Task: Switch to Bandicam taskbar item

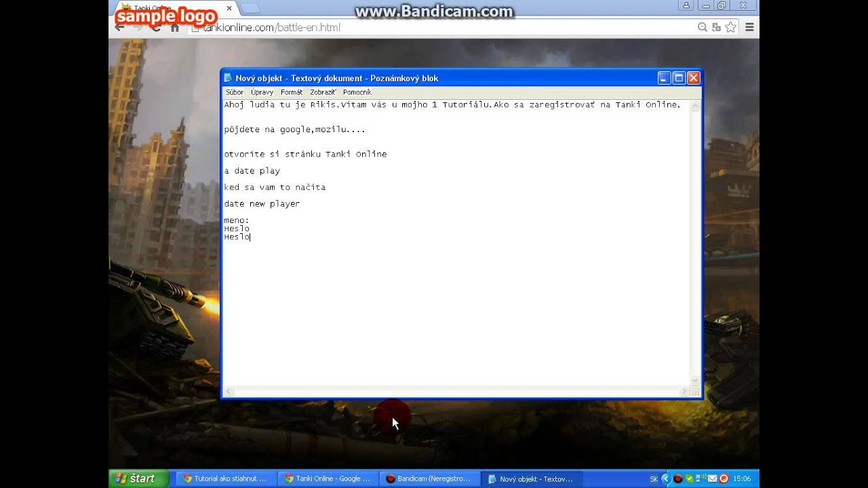Action: (x=429, y=479)
